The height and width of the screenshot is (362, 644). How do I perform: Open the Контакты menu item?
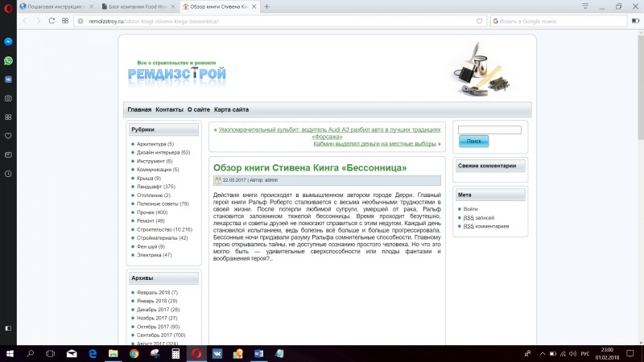[x=169, y=109]
